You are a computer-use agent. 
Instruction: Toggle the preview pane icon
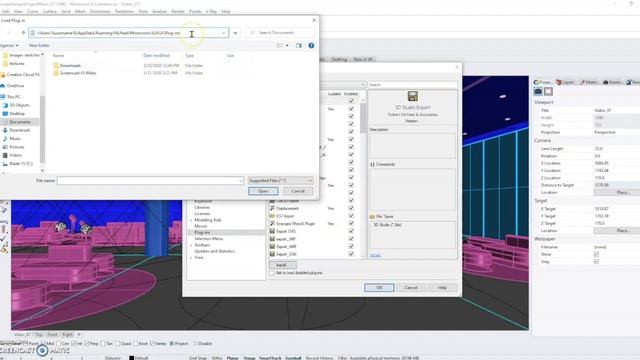pyautogui.click(x=299, y=45)
